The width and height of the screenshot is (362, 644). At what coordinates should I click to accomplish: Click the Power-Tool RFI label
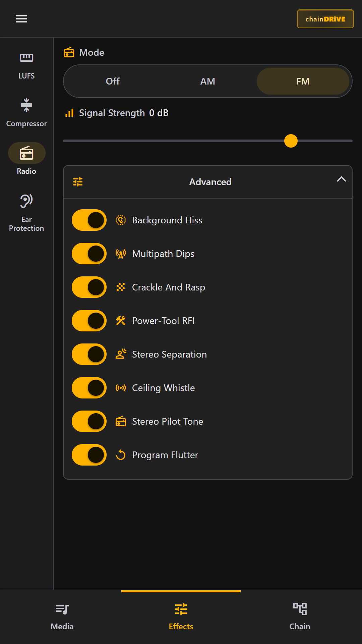point(163,321)
